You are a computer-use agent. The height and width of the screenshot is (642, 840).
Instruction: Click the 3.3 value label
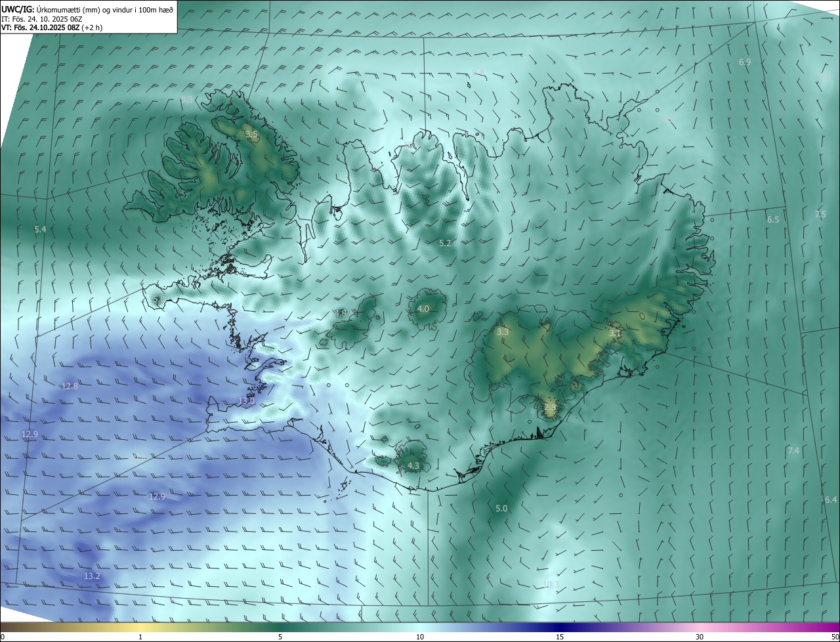(503, 332)
